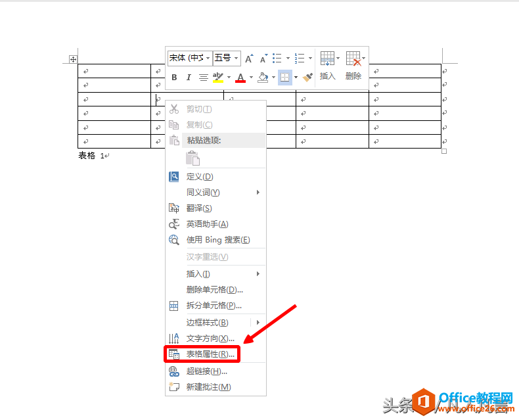Viewport: 519px width, 420px height.
Task: Expand numbered list style dropdown arrow
Action: [x=310, y=58]
